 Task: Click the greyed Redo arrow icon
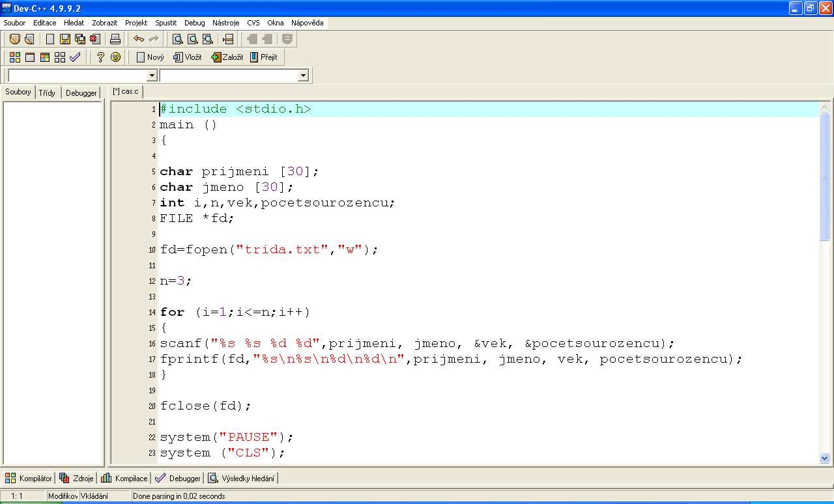[x=153, y=39]
